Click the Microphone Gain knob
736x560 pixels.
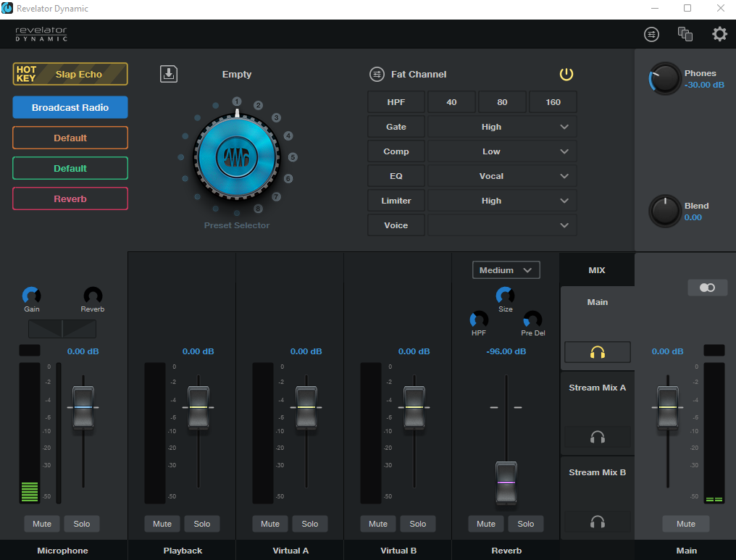click(31, 296)
